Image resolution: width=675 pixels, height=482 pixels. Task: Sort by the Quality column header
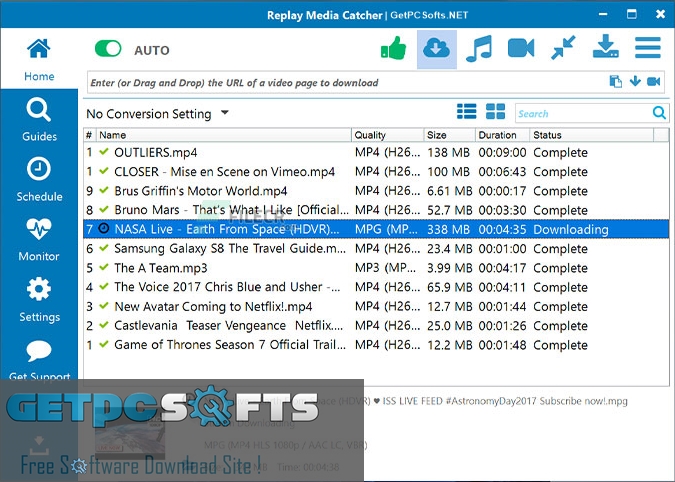(387, 135)
